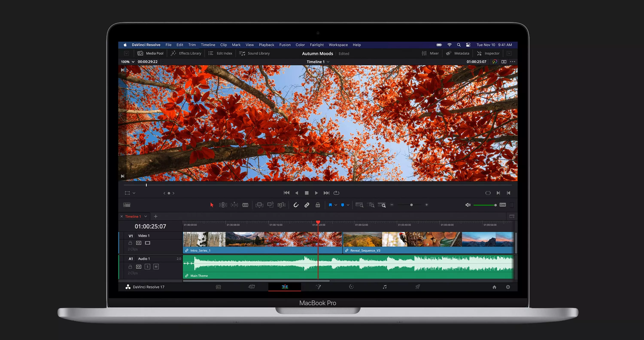Open the Fairlight audio page
This screenshot has width=644, height=340.
(x=384, y=287)
